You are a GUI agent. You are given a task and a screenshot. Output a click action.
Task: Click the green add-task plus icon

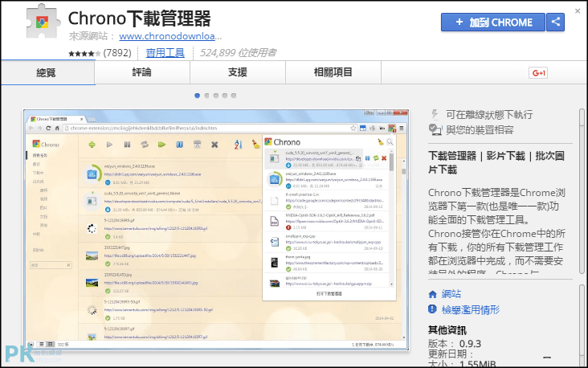[x=92, y=145]
